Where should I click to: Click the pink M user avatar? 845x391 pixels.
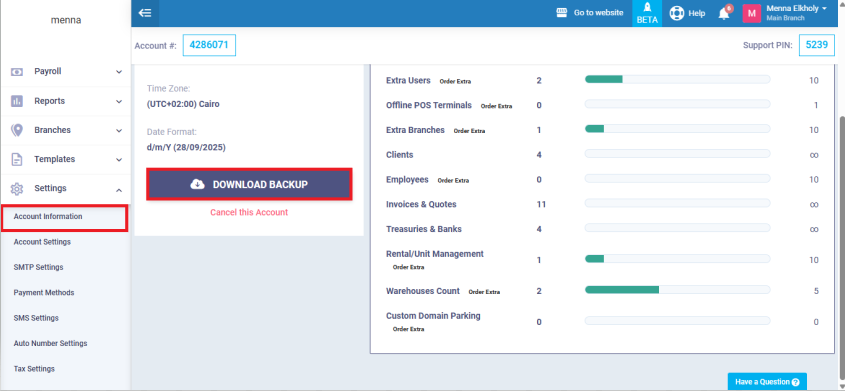(751, 13)
